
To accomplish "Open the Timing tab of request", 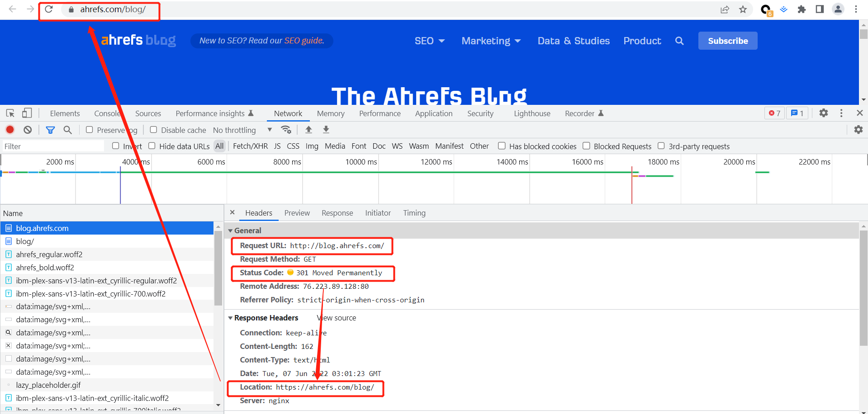I will point(414,213).
